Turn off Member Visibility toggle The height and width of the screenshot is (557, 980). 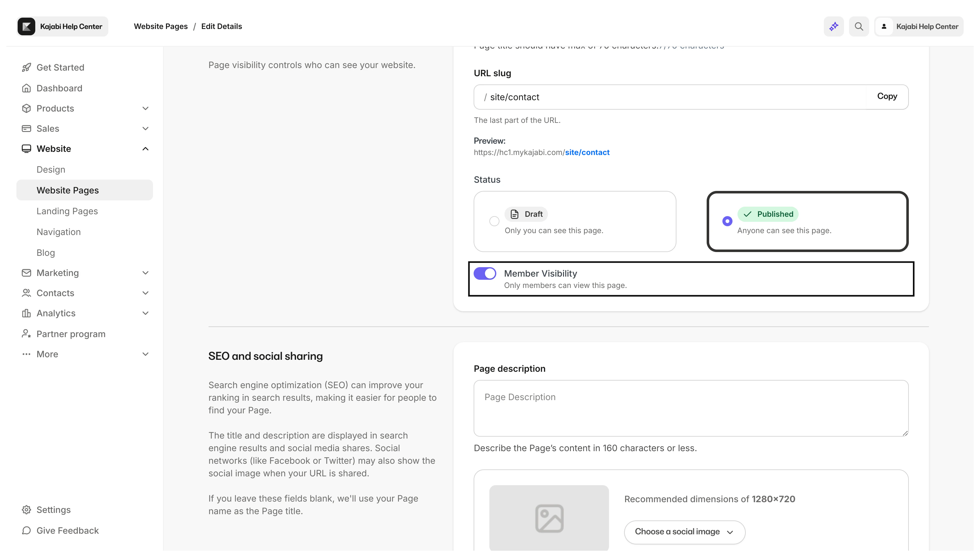click(485, 273)
